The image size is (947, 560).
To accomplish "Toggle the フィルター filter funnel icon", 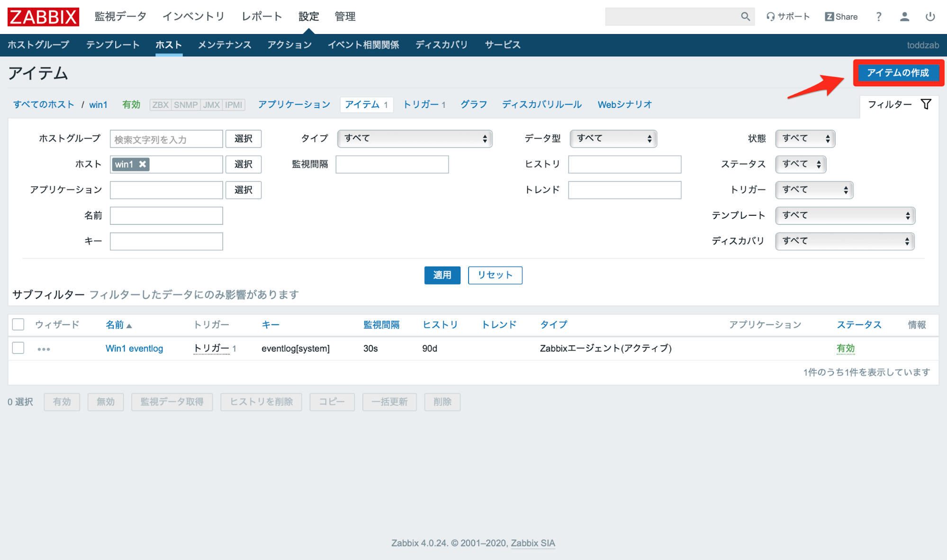I will 926,104.
